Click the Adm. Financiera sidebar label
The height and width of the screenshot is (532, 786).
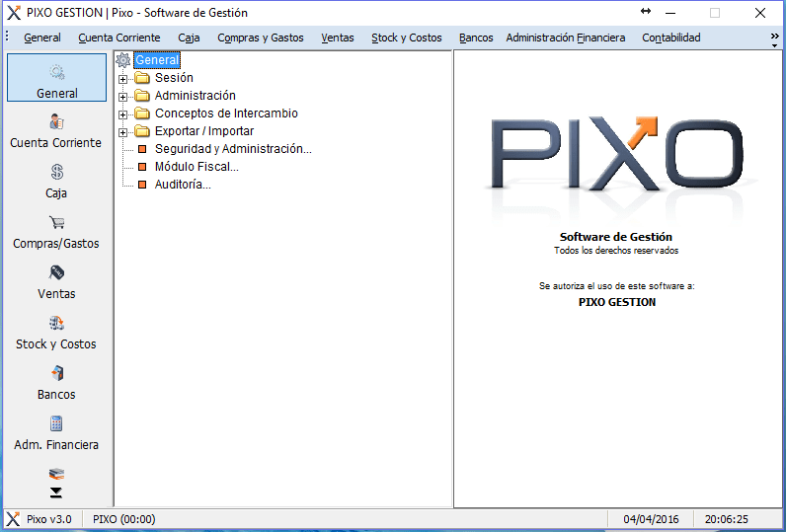click(56, 445)
